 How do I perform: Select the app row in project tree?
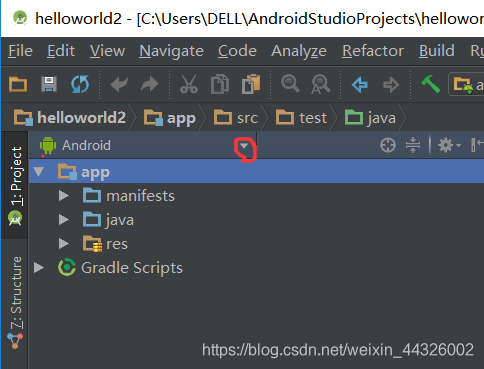click(x=256, y=172)
